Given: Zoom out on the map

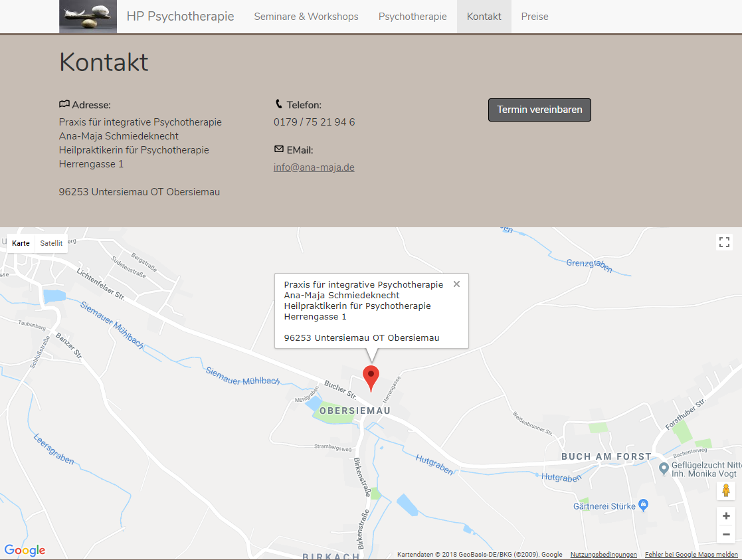Looking at the screenshot, I should click(x=726, y=535).
